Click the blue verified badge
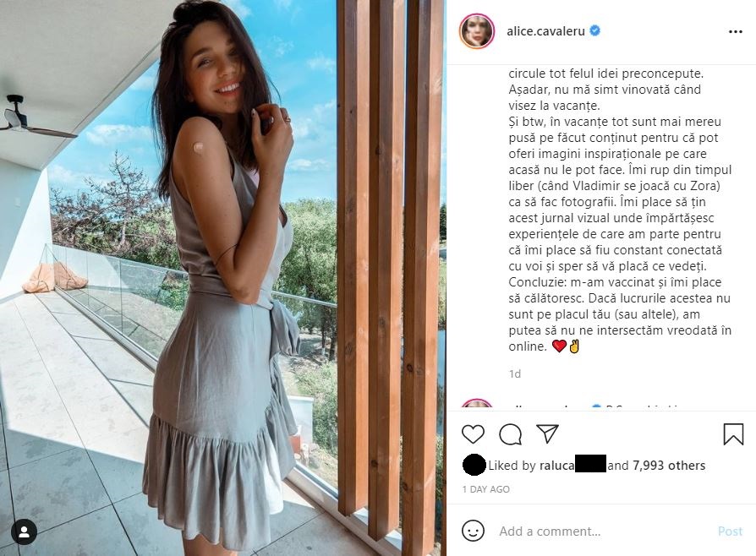Screen dimensions: 756x556 (x=595, y=30)
